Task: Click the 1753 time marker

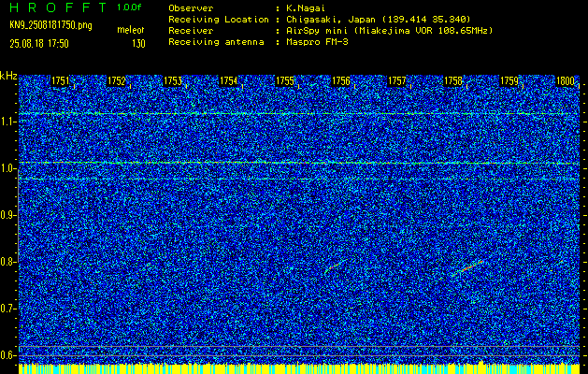Action: coord(173,81)
